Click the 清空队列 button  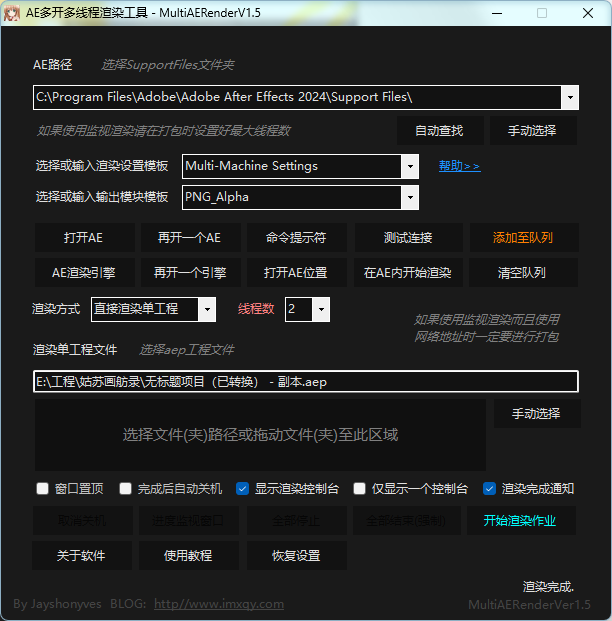(x=523, y=272)
